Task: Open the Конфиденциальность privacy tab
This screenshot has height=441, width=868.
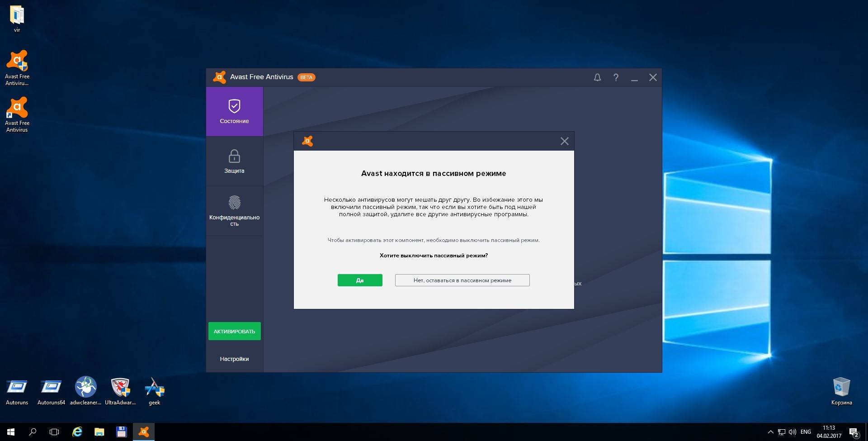Action: (x=234, y=211)
